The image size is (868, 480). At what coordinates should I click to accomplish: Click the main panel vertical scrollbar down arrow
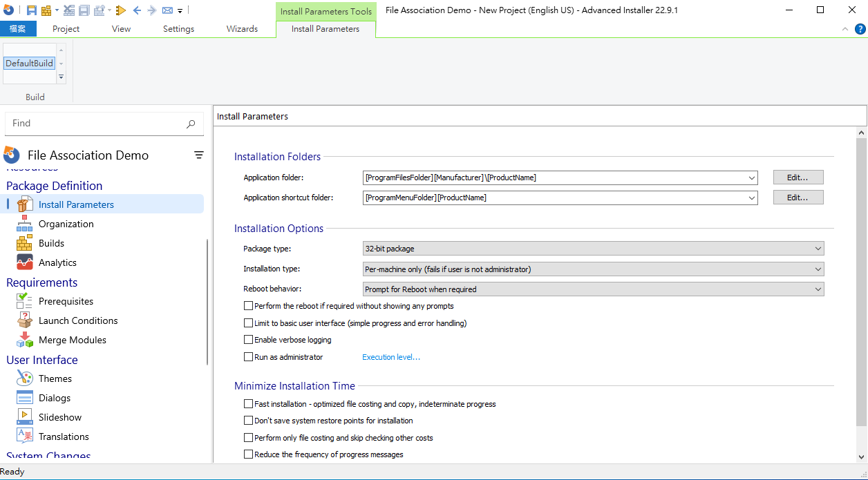click(x=861, y=457)
